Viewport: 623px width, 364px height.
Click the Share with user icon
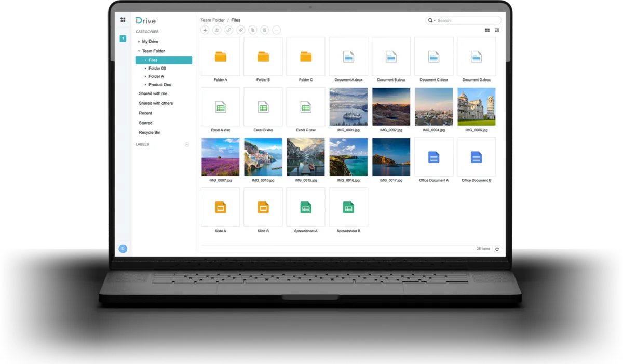(217, 30)
